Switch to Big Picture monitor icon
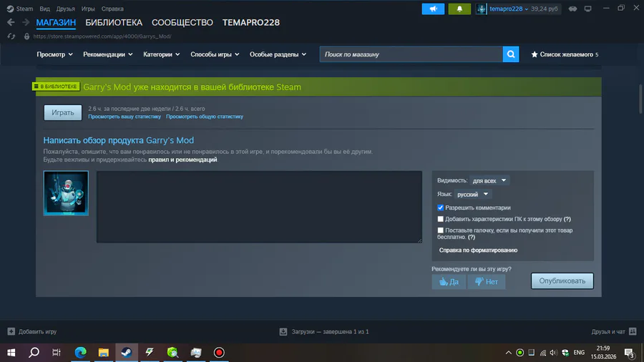 (x=588, y=9)
